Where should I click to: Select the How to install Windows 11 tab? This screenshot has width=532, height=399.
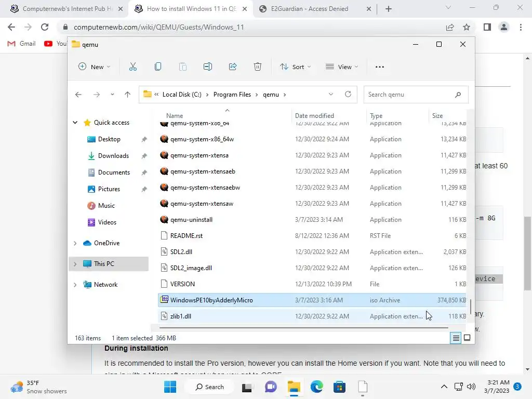coord(191,9)
